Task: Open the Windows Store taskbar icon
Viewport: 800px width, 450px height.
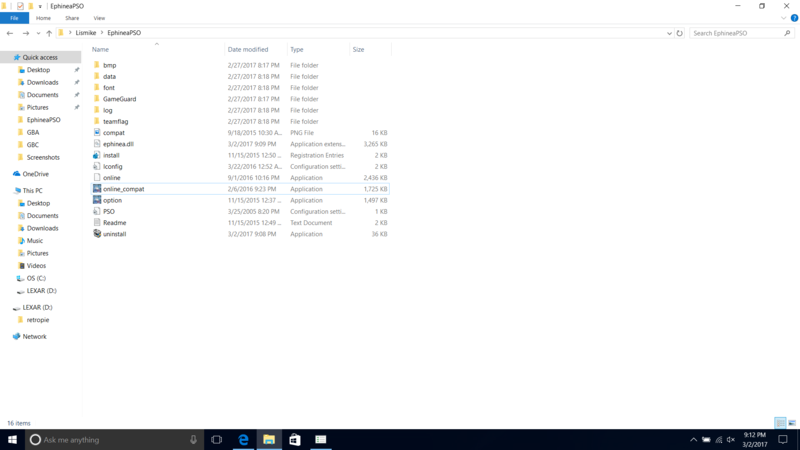Action: (295, 439)
